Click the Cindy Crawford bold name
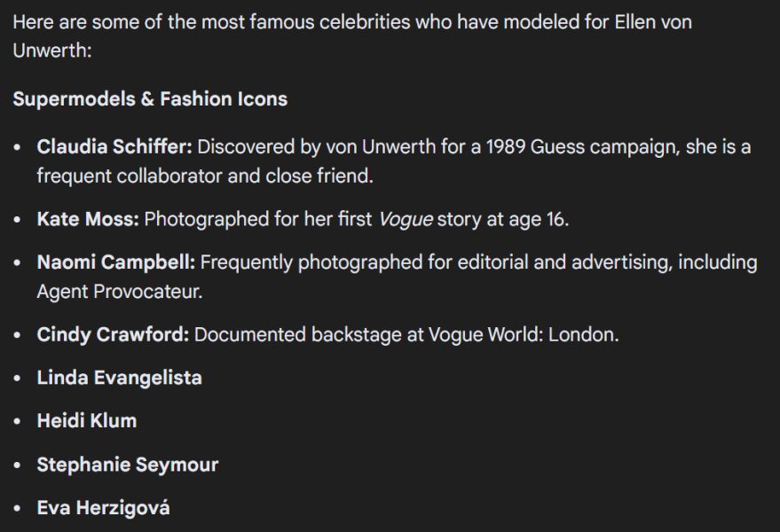This screenshot has width=780, height=532. pos(113,335)
